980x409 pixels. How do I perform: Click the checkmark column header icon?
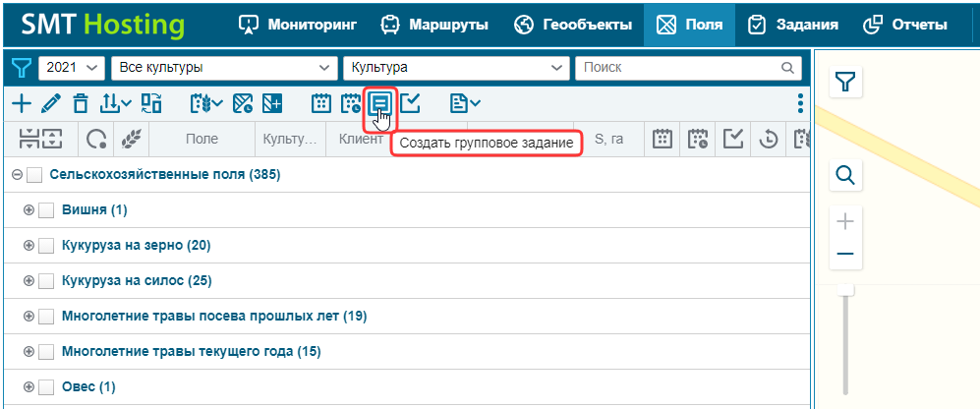tap(733, 139)
